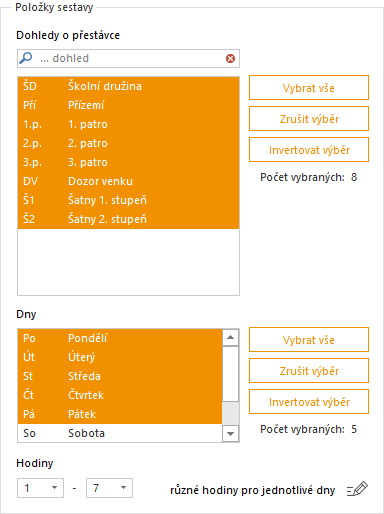Open the start hour dropdown showing 1
This screenshot has height=514, width=384.
coord(40,488)
